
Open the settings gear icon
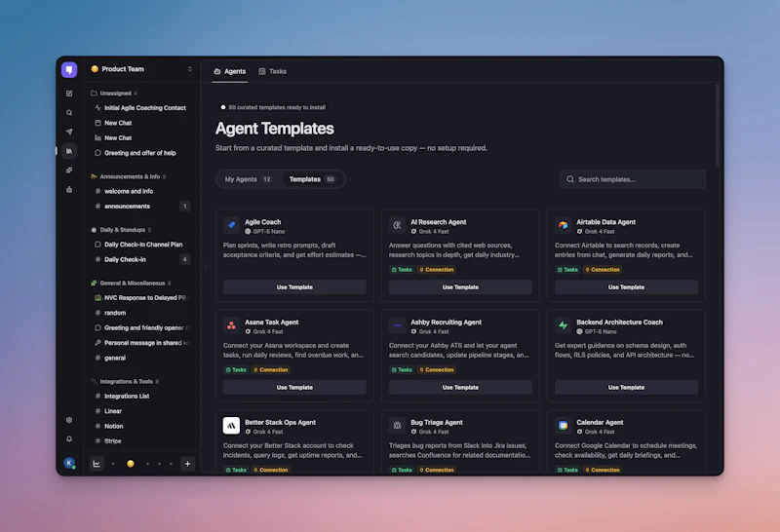[x=69, y=420]
